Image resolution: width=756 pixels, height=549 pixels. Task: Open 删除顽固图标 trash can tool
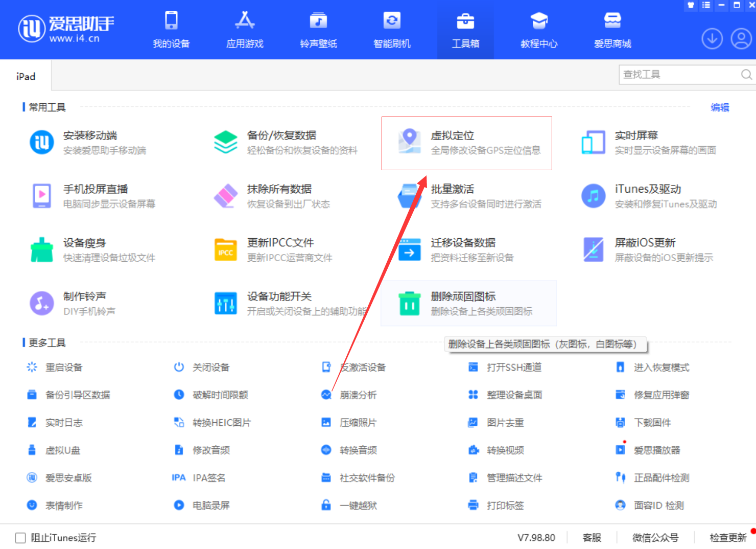coord(410,303)
